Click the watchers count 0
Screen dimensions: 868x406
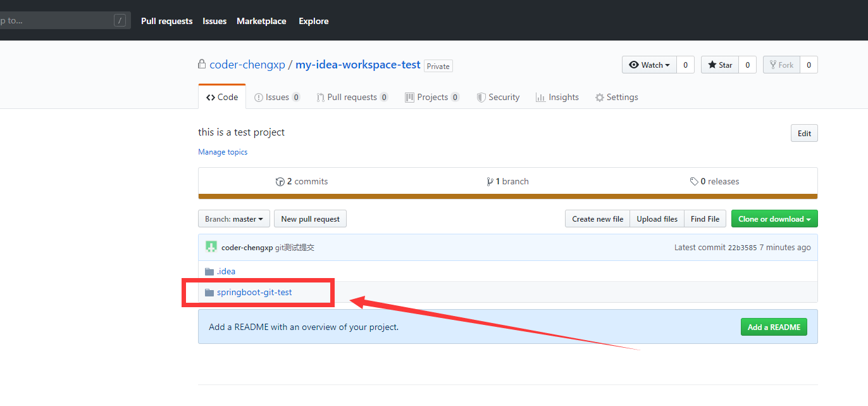(x=685, y=65)
